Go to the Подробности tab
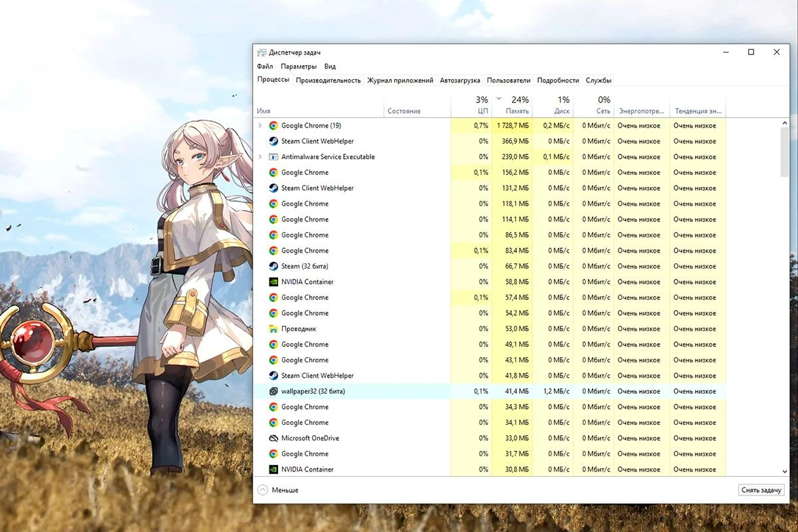798x532 pixels. pos(558,80)
